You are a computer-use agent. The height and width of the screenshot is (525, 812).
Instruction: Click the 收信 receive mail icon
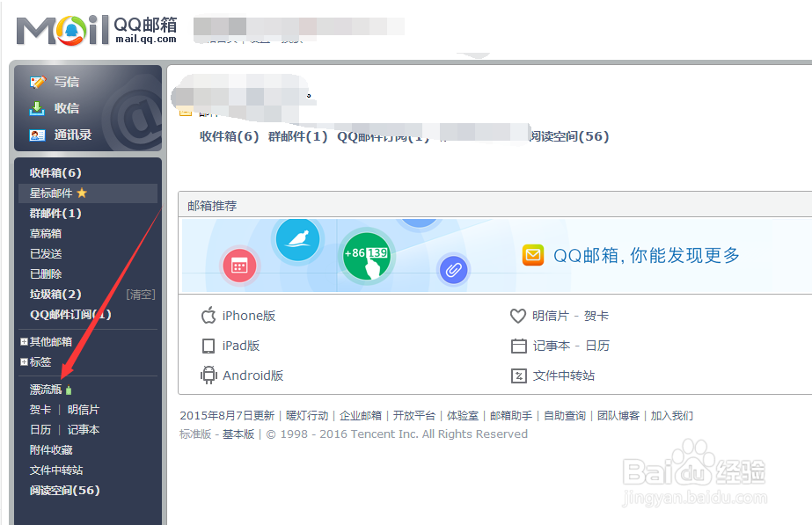click(x=37, y=108)
